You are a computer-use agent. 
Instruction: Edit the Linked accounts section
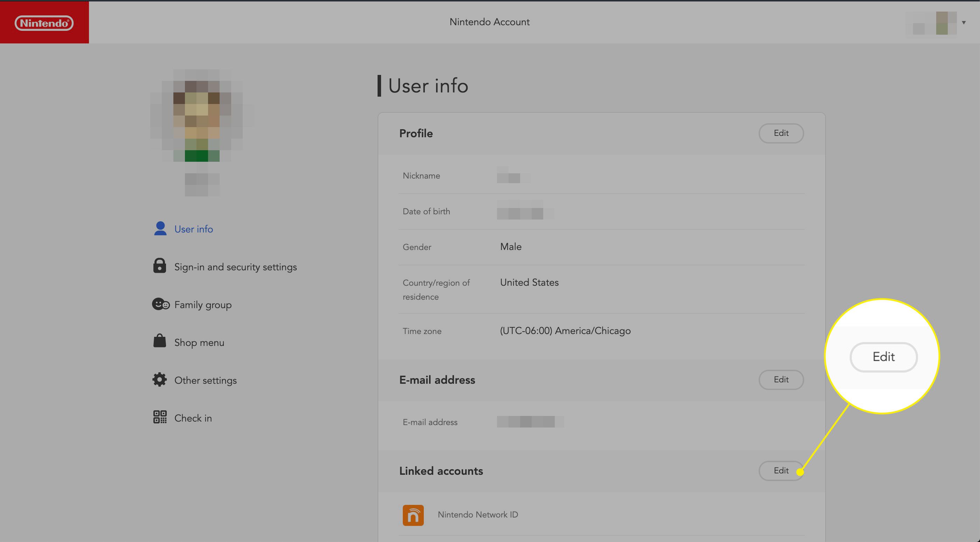pyautogui.click(x=781, y=471)
